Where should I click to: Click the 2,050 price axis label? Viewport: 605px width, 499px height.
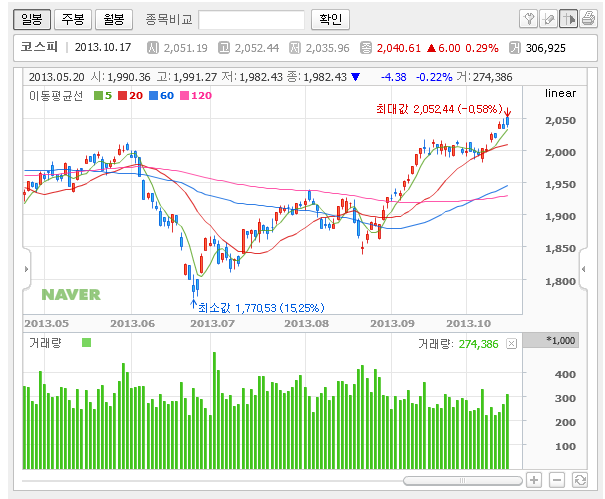560,120
